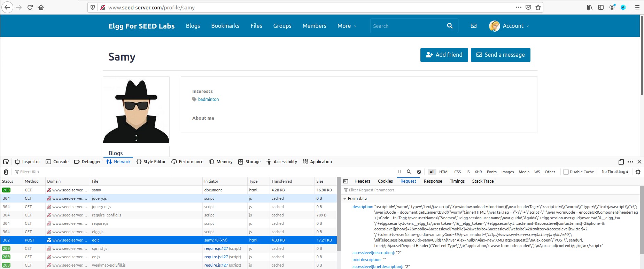Image resolution: width=644 pixels, height=269 pixels.
Task: Select the jquery-ui.js request row
Action: [169, 207]
